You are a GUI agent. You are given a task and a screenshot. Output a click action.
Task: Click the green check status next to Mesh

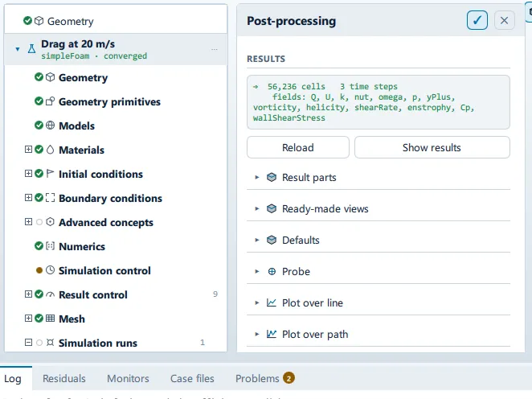point(39,319)
